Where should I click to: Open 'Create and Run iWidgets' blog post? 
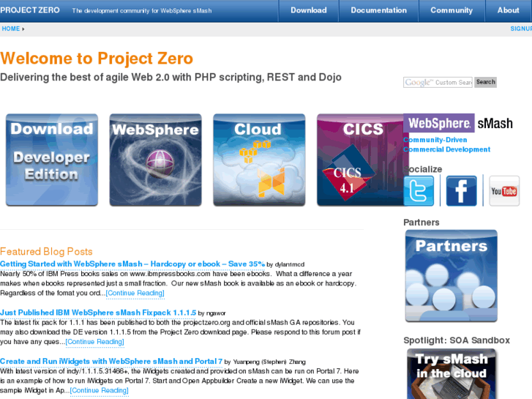[111, 362]
